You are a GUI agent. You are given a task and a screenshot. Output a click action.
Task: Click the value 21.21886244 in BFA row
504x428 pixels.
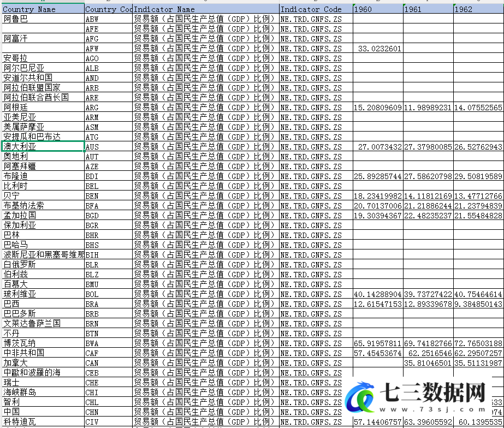point(429,206)
